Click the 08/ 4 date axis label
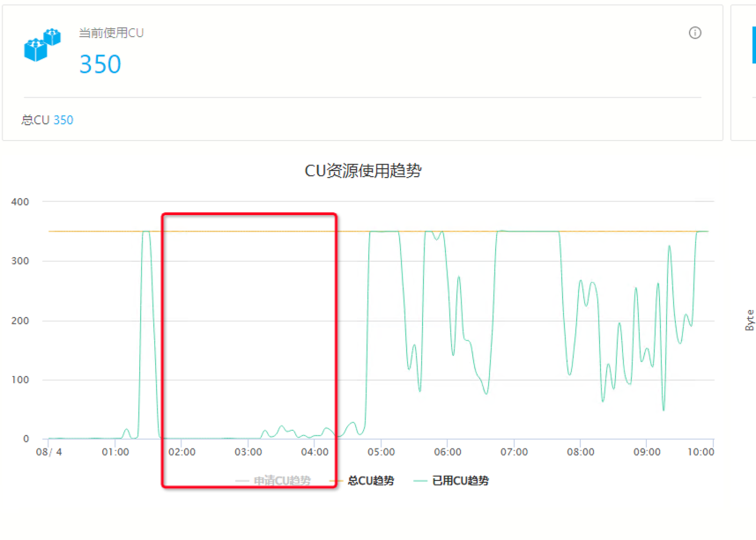 (x=48, y=452)
